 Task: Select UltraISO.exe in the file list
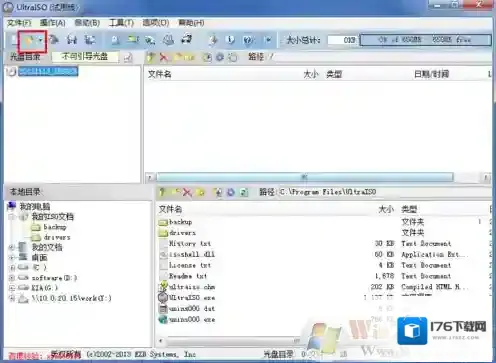[x=192, y=298]
